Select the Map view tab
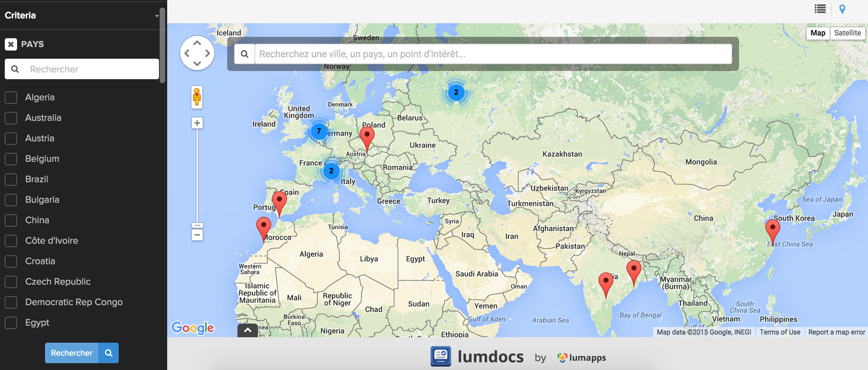Screen dimensions: 868x370 point(818,33)
